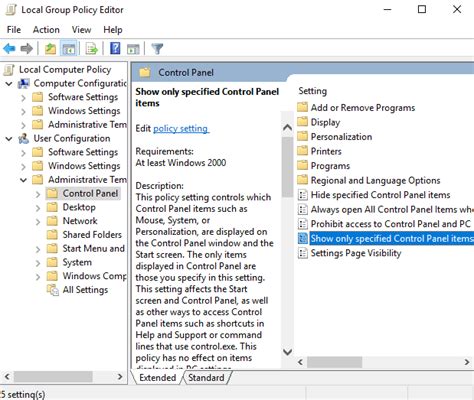Select Regional and Language Options label
The image size is (474, 400).
coord(375,180)
